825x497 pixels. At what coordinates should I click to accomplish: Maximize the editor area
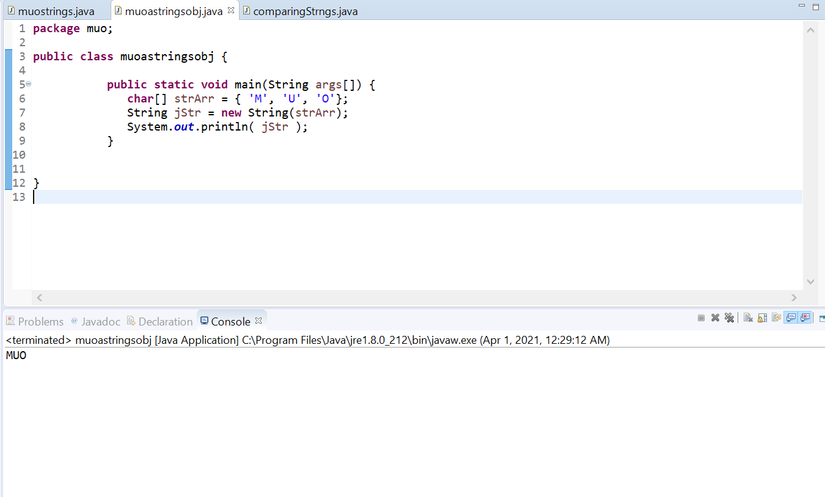(x=816, y=6)
